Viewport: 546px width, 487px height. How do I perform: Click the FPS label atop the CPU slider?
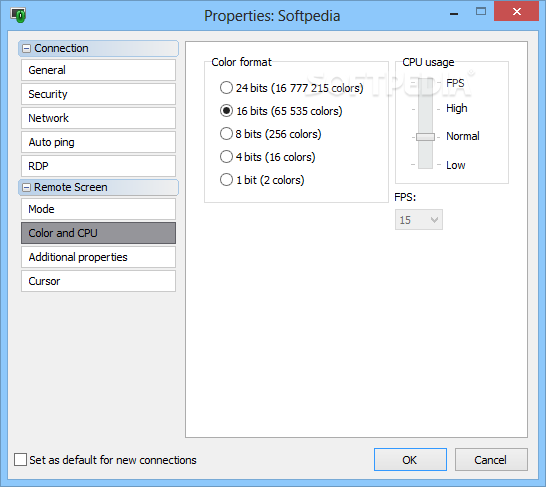[455, 83]
